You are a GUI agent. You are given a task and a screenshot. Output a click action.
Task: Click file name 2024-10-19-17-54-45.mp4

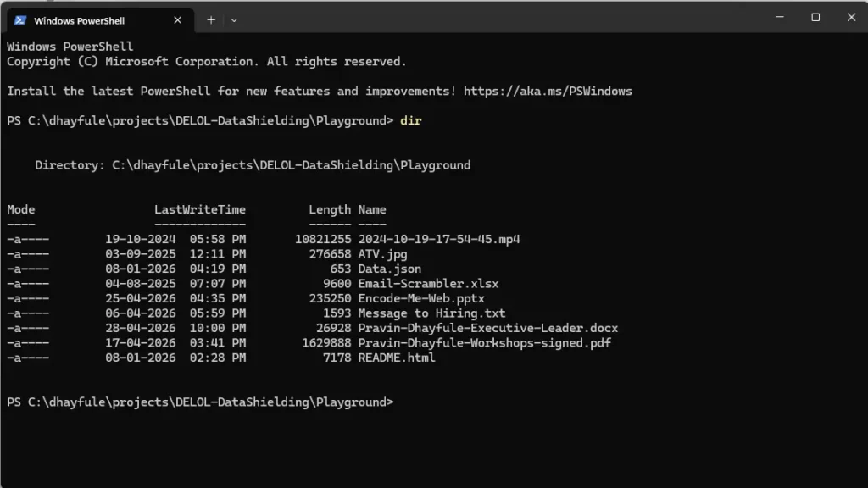tap(439, 240)
